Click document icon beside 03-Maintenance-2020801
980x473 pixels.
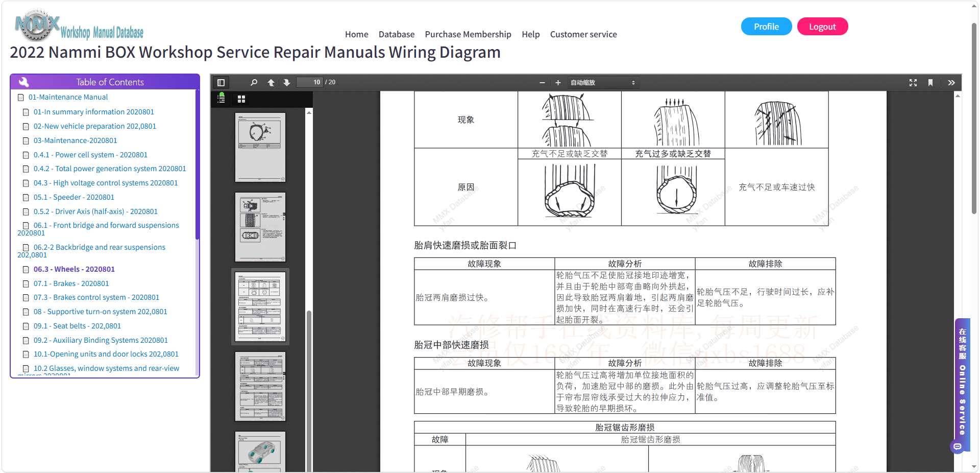tap(26, 141)
